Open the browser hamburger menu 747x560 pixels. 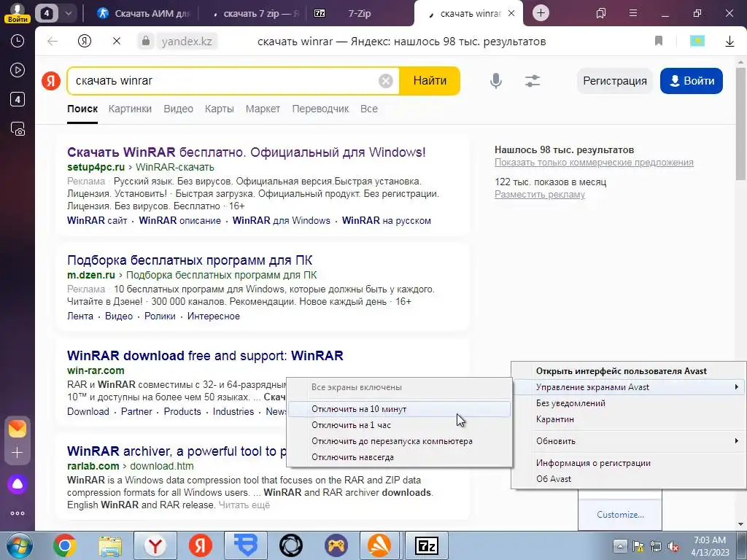(x=633, y=13)
